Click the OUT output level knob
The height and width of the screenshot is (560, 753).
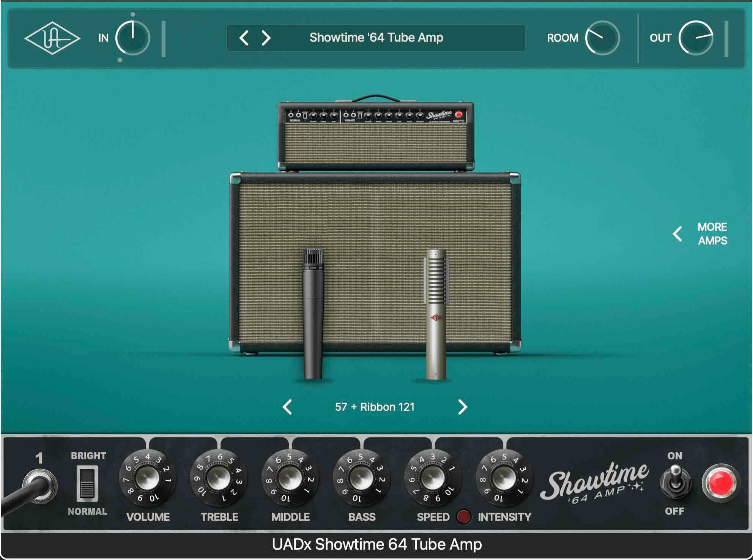coord(696,38)
